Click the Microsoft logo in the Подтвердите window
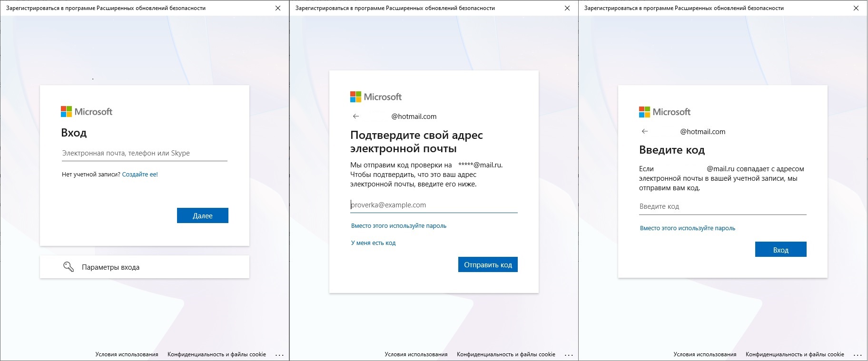Viewport: 868px width, 361px height. click(x=376, y=97)
